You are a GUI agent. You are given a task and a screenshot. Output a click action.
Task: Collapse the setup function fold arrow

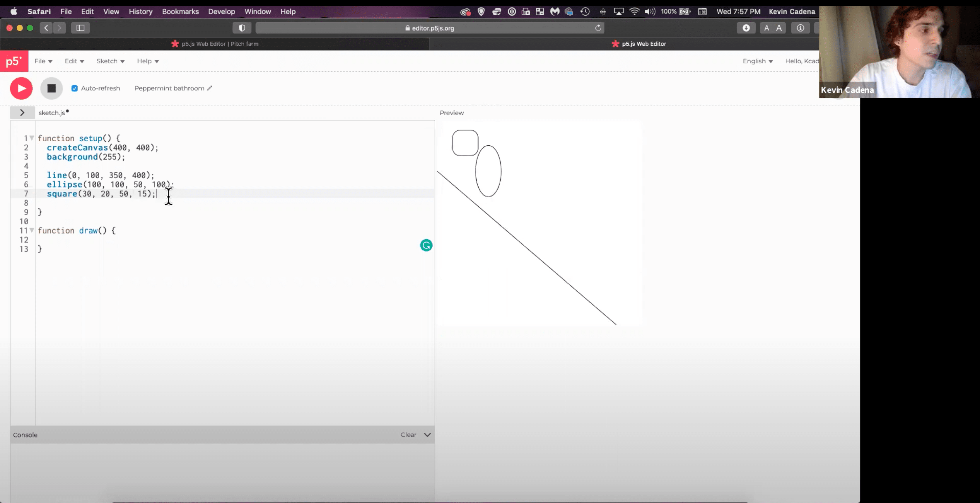[32, 138]
